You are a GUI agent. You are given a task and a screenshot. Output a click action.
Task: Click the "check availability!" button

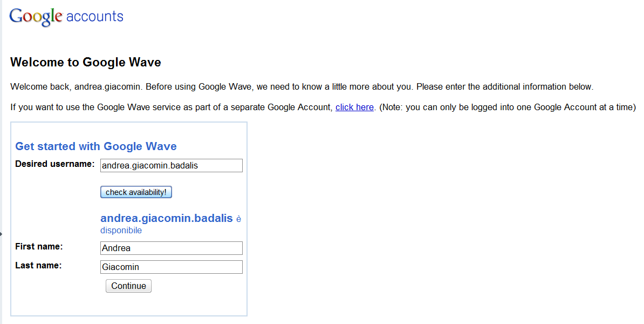[x=136, y=192]
